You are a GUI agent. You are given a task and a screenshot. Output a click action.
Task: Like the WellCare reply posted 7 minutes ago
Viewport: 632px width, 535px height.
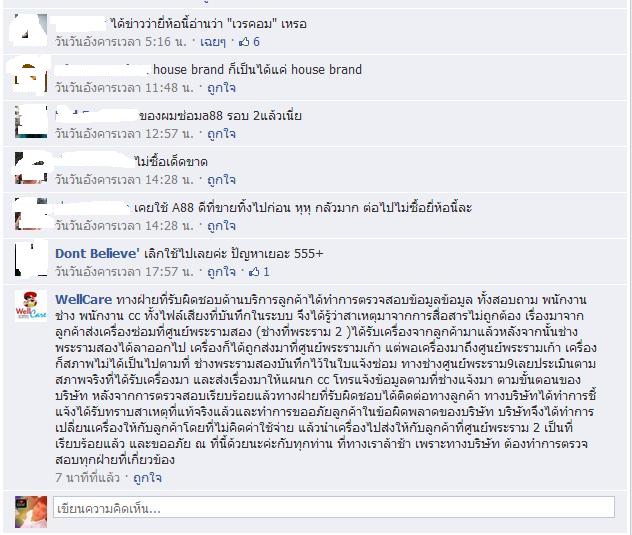[147, 478]
